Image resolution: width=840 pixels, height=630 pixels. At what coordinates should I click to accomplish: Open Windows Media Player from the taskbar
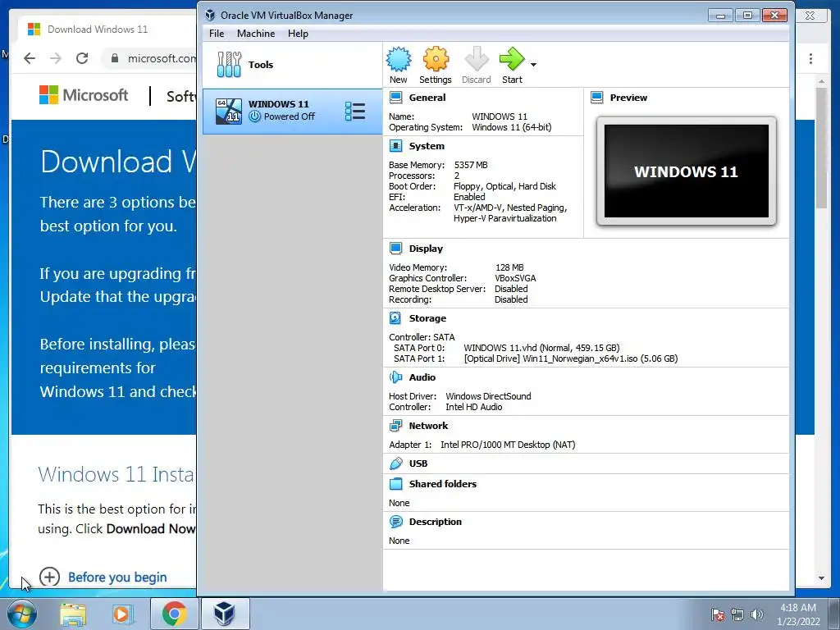point(122,614)
